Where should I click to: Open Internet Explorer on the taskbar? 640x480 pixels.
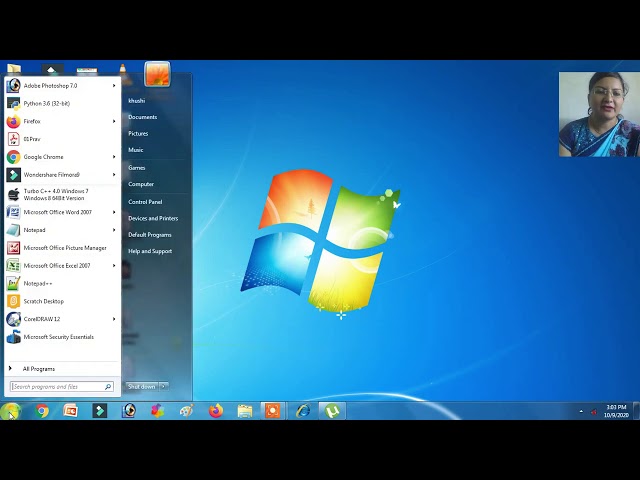303,411
